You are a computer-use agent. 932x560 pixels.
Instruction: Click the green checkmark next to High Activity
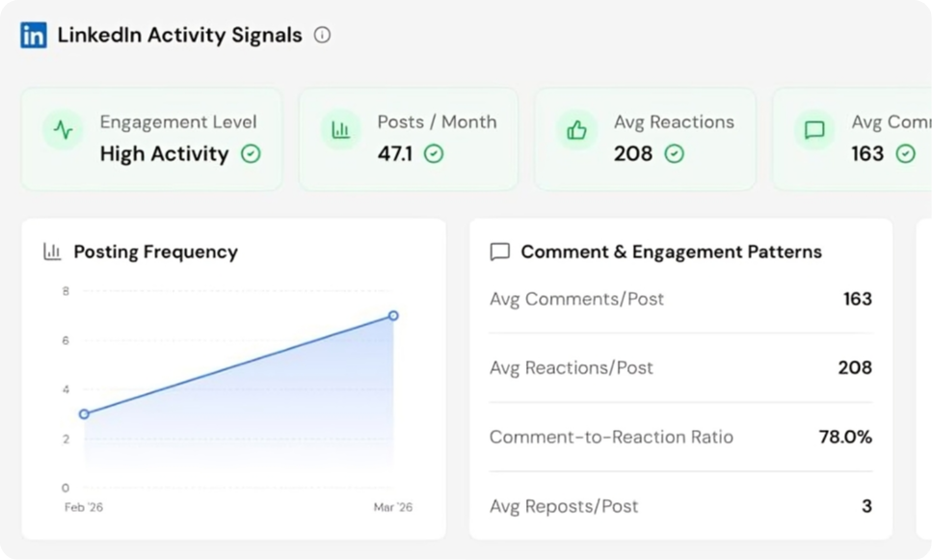[x=251, y=154]
